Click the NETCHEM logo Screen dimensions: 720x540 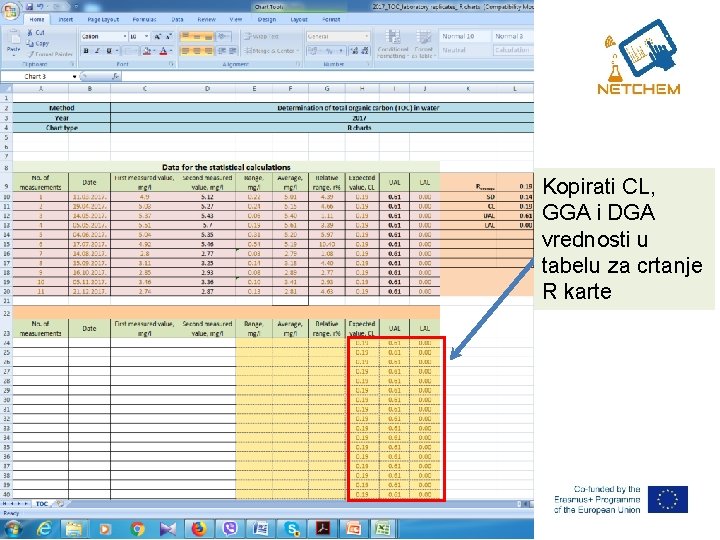click(x=639, y=57)
